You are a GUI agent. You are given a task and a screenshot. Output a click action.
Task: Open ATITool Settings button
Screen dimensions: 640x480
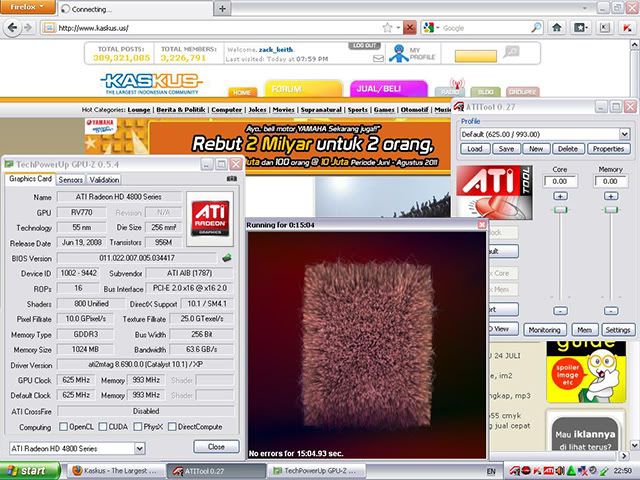click(x=618, y=330)
